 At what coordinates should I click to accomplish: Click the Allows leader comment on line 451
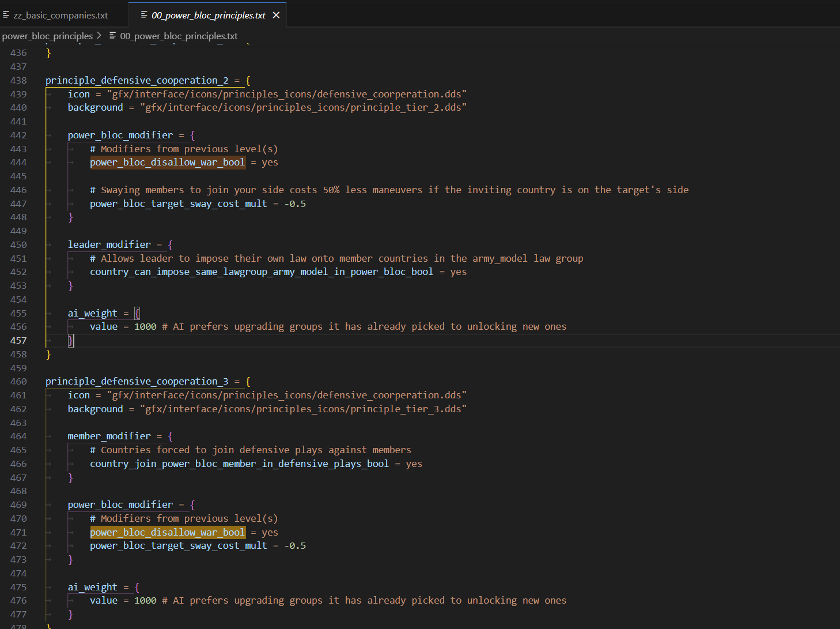(x=336, y=258)
